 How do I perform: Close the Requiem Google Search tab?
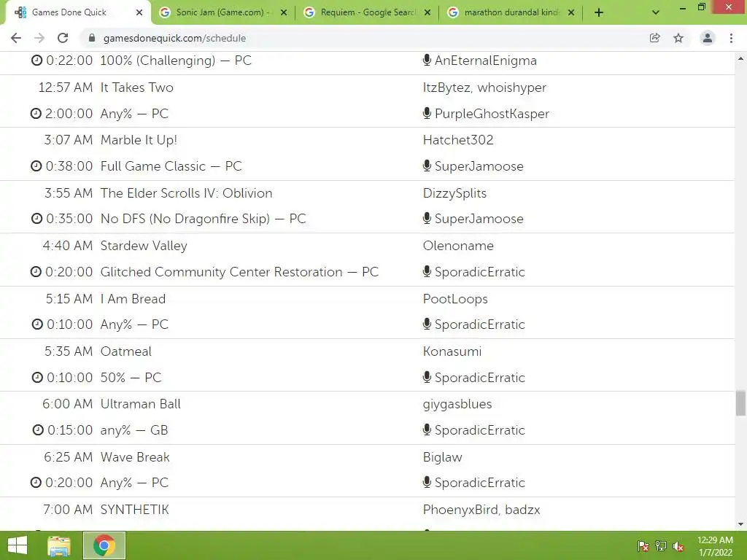click(427, 13)
